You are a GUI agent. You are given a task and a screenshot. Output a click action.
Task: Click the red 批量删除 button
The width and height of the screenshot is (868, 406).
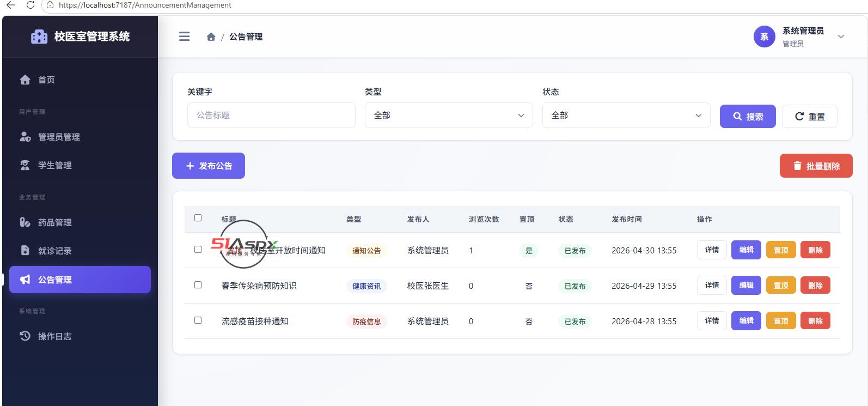pos(816,166)
